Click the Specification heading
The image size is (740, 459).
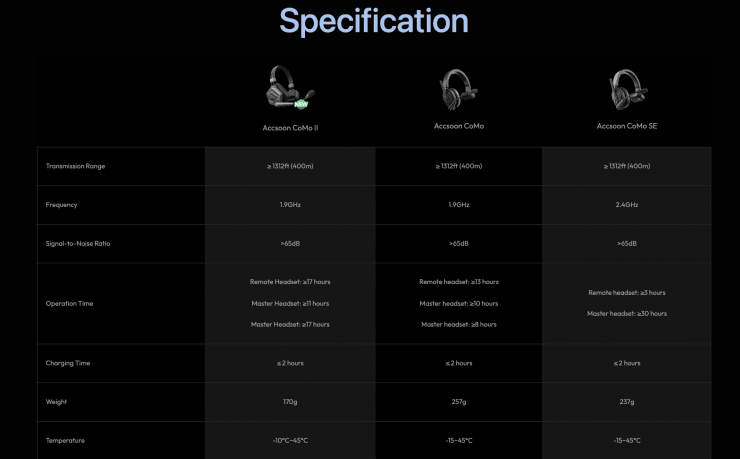coord(374,21)
